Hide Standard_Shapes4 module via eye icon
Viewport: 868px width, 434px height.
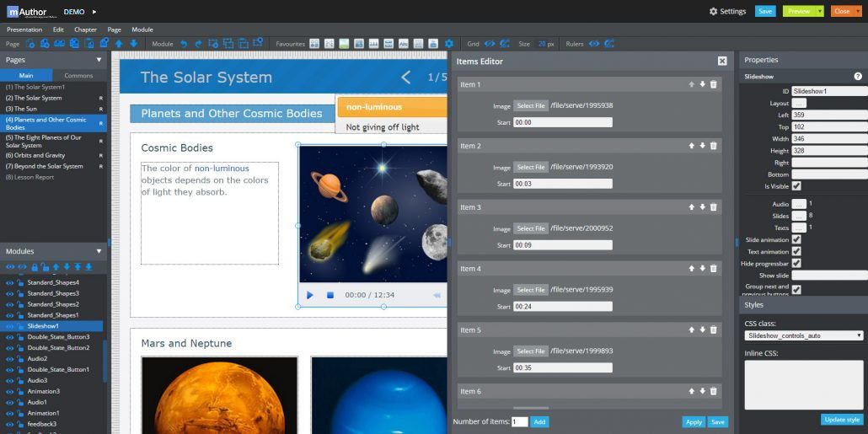tap(9, 282)
